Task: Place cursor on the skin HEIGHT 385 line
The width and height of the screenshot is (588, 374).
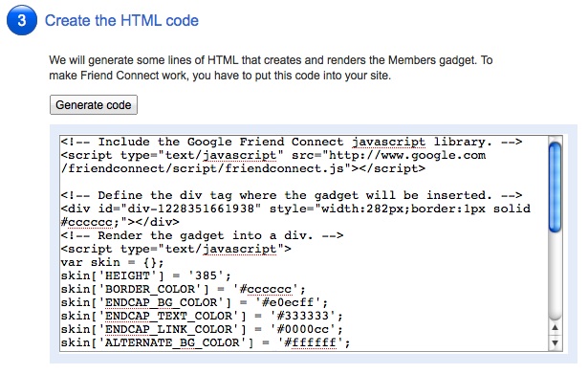Action: pyautogui.click(x=146, y=275)
